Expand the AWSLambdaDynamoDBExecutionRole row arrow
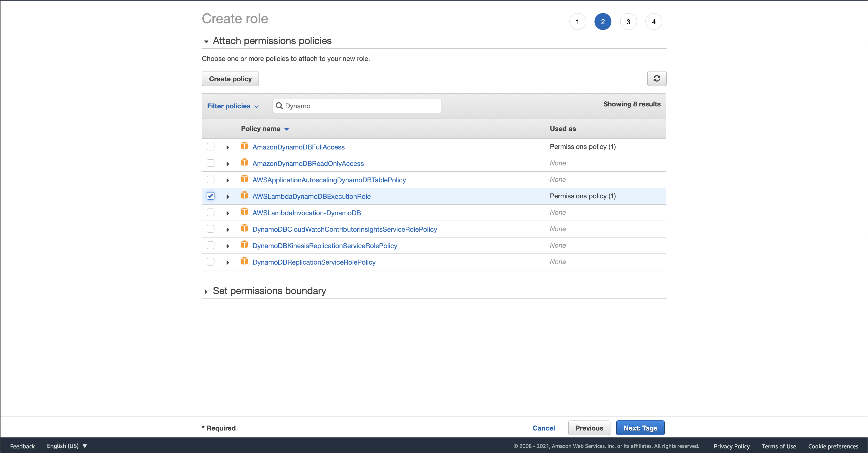The width and height of the screenshot is (868, 453). pos(228,197)
